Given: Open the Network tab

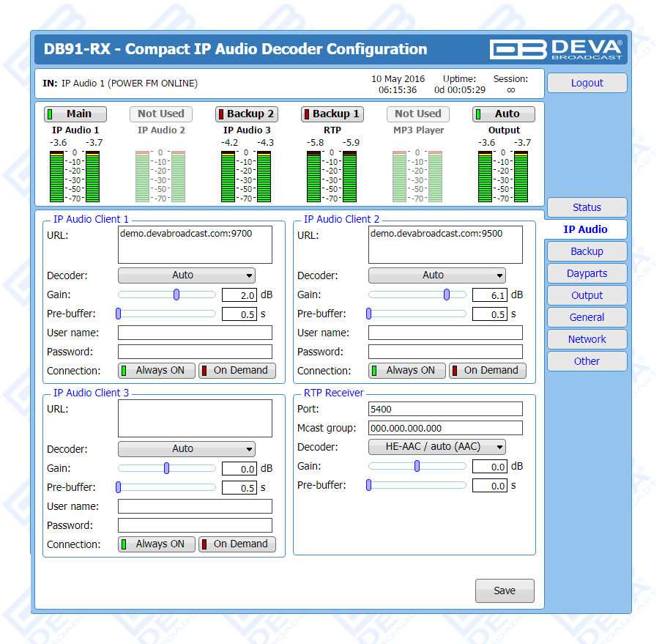Looking at the screenshot, I should (x=587, y=339).
